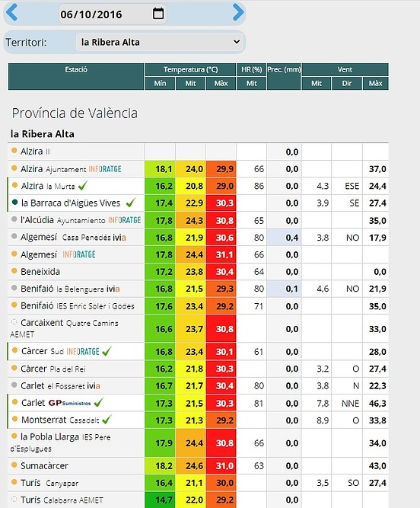
Task: Sort by Temperatura Mín column header
Action: (160, 84)
